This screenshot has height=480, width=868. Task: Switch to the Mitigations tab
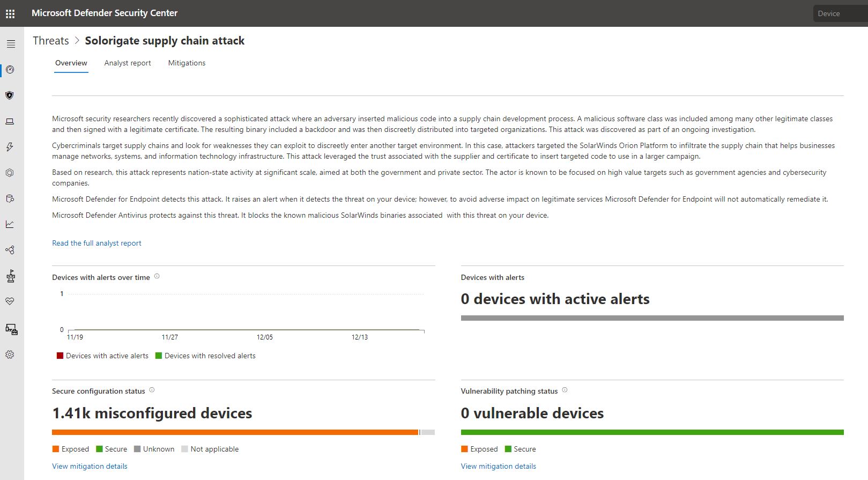pyautogui.click(x=187, y=63)
